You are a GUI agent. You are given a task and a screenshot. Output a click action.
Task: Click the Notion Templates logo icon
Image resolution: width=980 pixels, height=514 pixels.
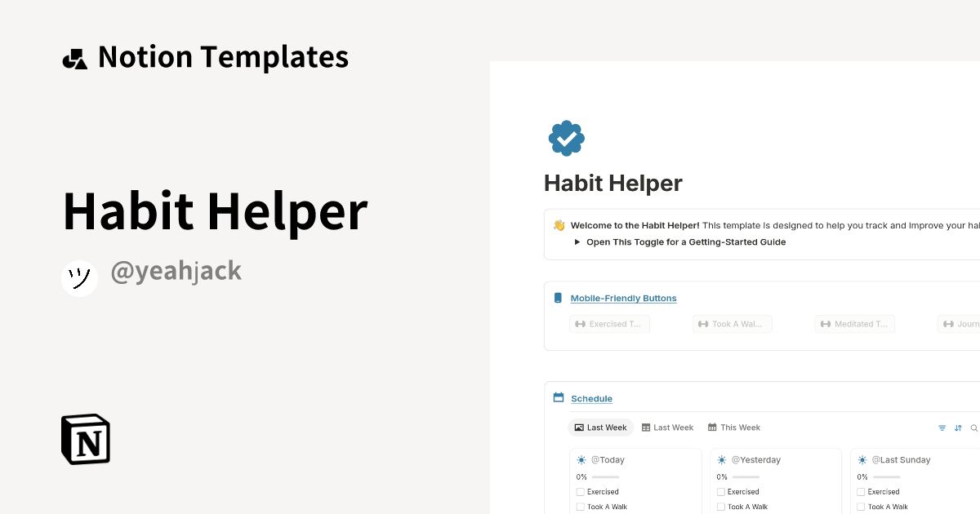73,56
